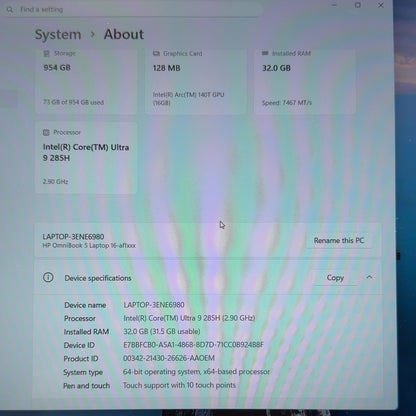Close the Settings window

pos(381,5)
